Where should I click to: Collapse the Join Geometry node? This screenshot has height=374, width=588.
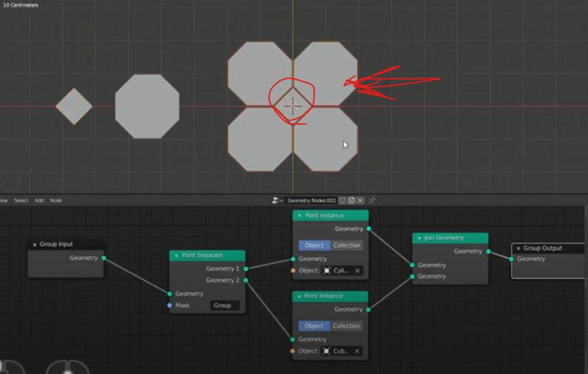point(419,238)
